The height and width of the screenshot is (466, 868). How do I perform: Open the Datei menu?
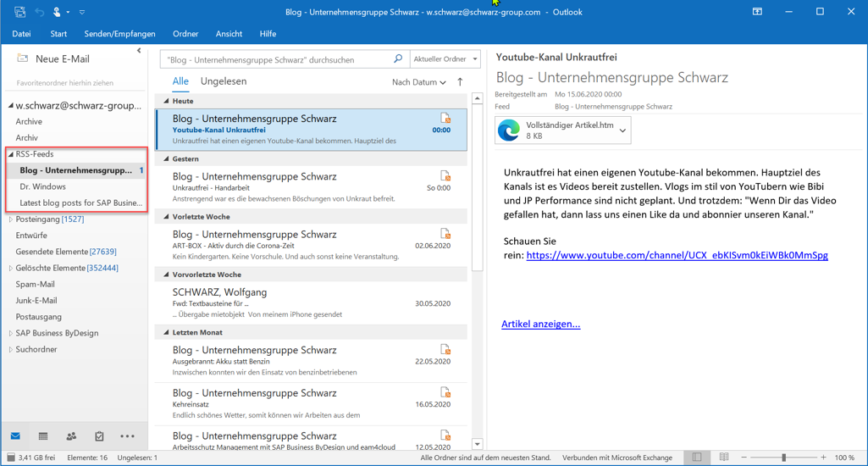21,34
